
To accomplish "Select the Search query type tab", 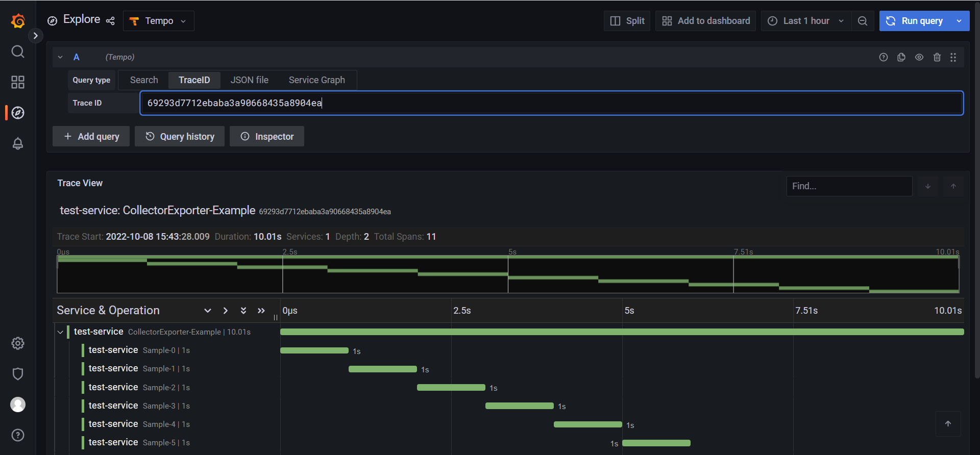I will click(x=144, y=80).
